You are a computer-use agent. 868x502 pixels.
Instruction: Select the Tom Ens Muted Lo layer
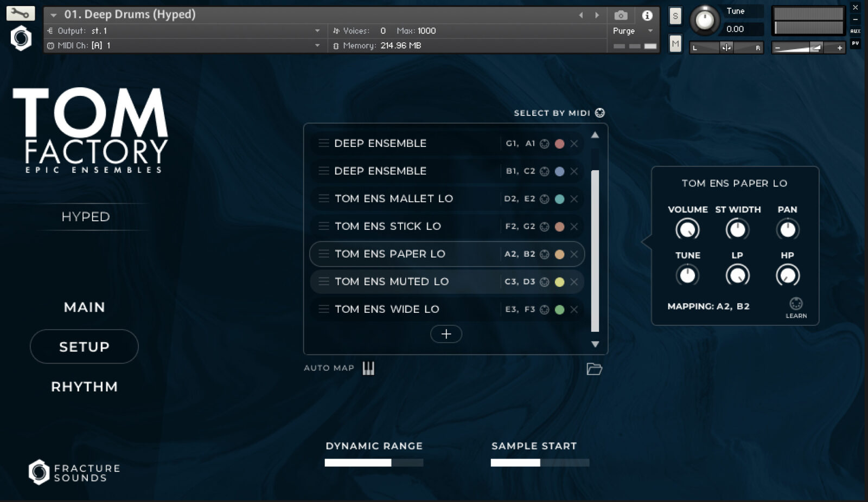pos(392,282)
